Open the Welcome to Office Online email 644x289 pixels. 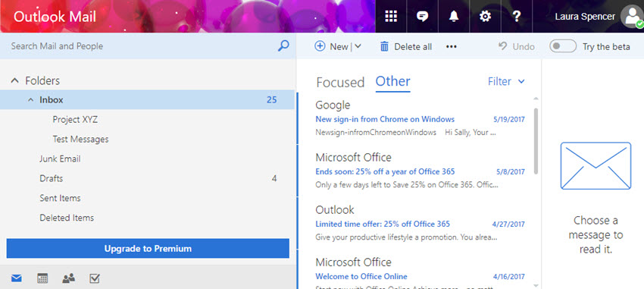click(x=420, y=270)
